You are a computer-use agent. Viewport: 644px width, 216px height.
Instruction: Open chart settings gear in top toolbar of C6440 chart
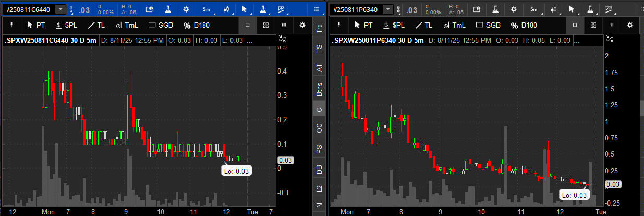pos(187,9)
